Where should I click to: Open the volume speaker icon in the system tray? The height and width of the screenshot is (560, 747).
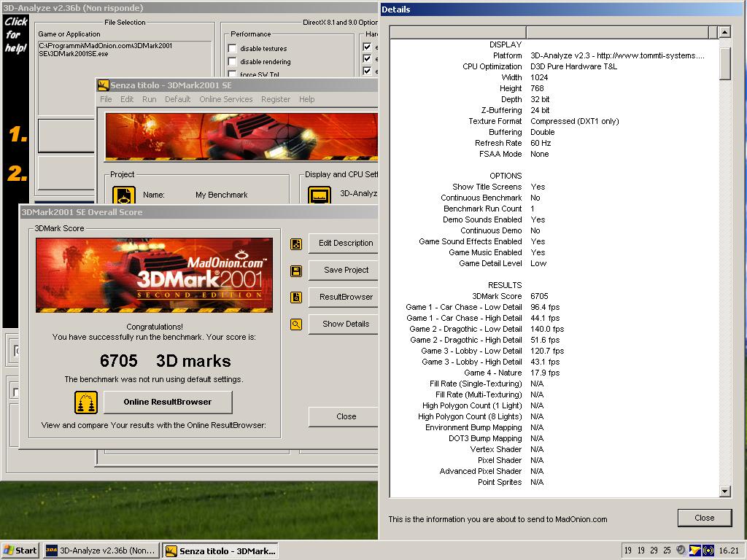click(682, 550)
